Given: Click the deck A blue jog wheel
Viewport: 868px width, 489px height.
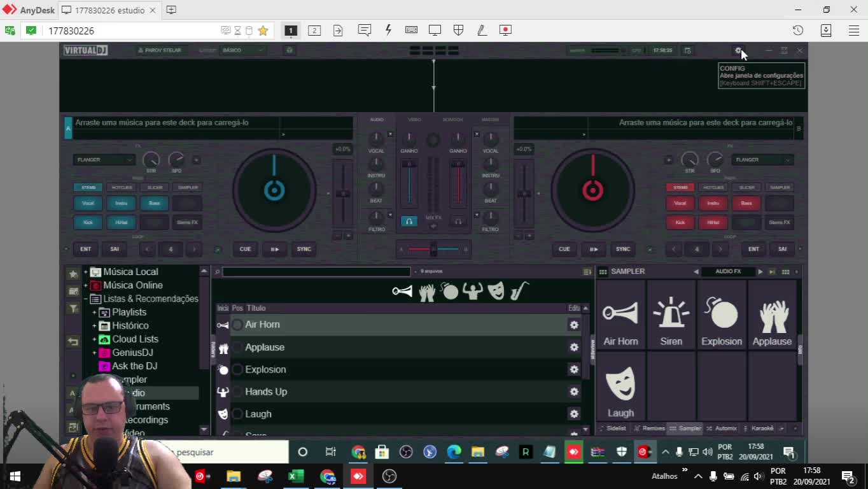Looking at the screenshot, I should point(274,190).
